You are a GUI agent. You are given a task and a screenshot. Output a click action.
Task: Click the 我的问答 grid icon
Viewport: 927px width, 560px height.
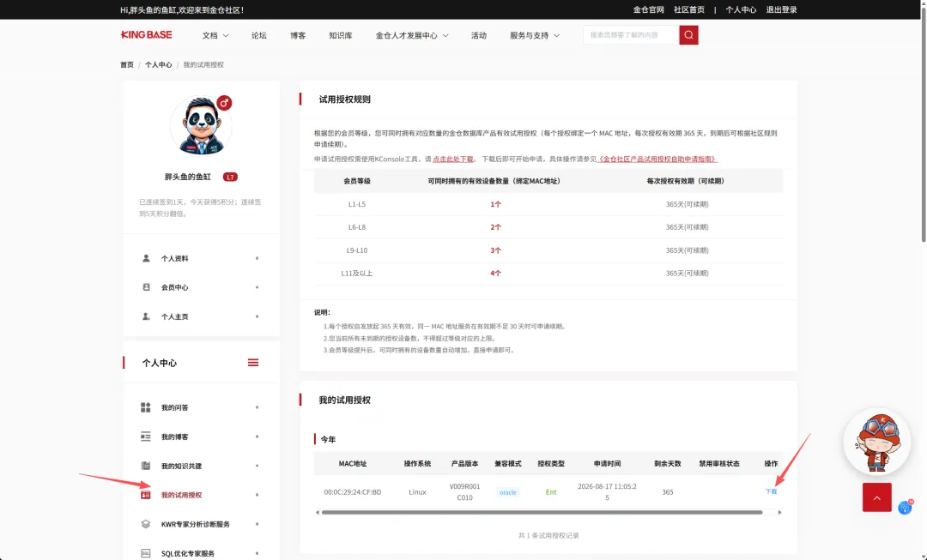point(145,407)
